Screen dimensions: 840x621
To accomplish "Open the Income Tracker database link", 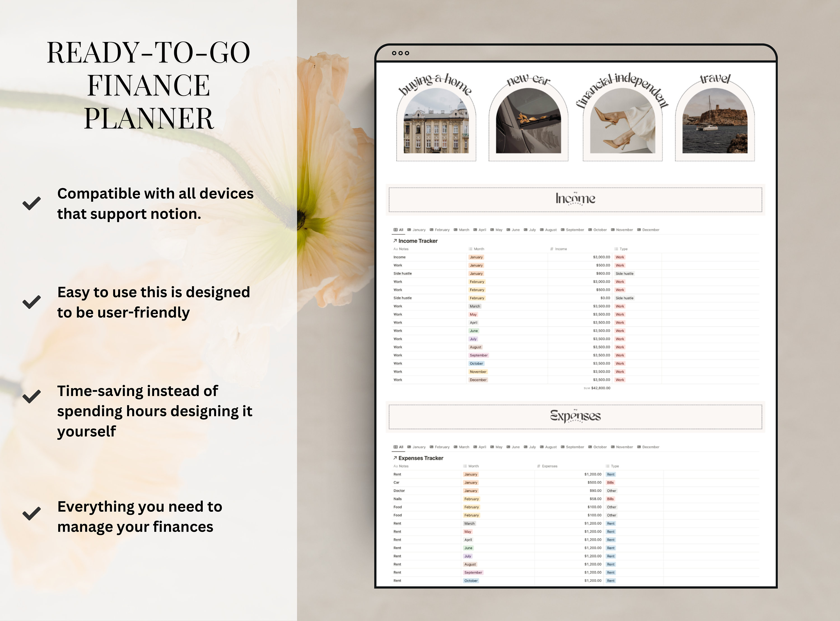I will click(415, 241).
